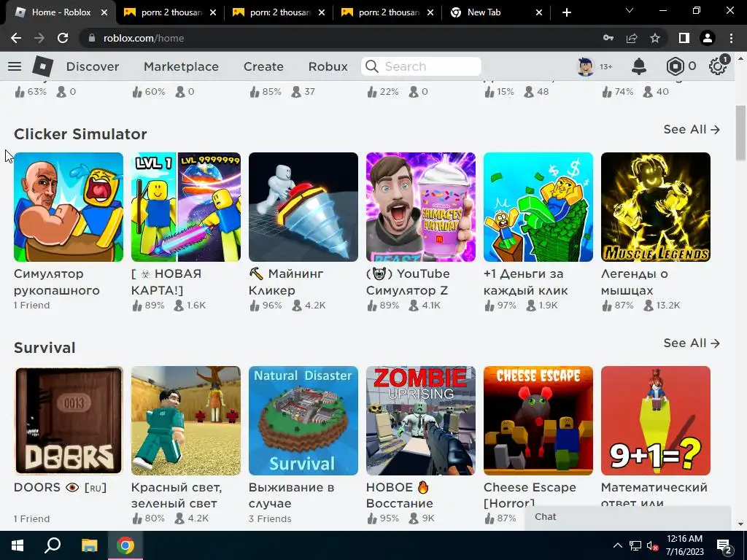Open the browser side panel icon
The image size is (747, 560).
coord(684,38)
